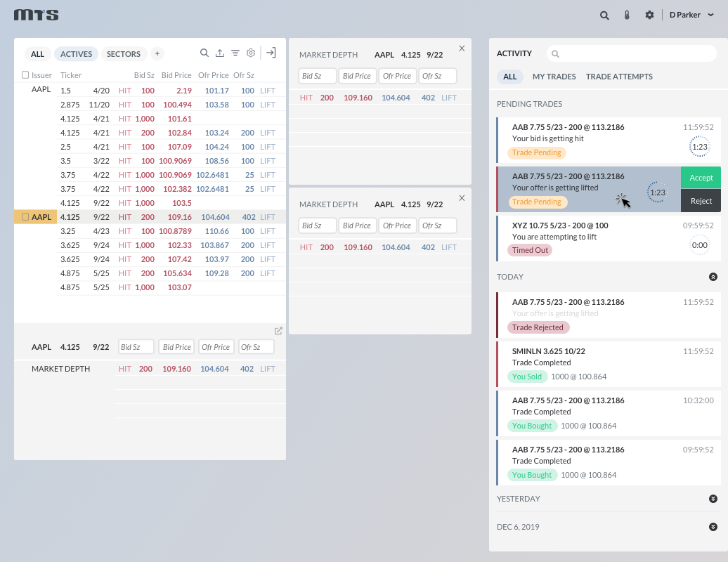Click the You Sold badge on SMINLN card
This screenshot has height=562, width=728.
coord(526,377)
